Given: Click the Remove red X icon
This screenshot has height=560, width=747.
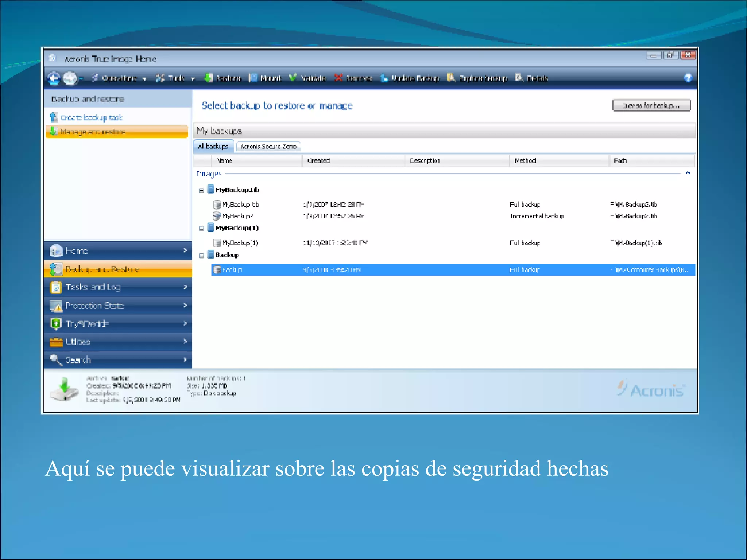Looking at the screenshot, I should (338, 78).
